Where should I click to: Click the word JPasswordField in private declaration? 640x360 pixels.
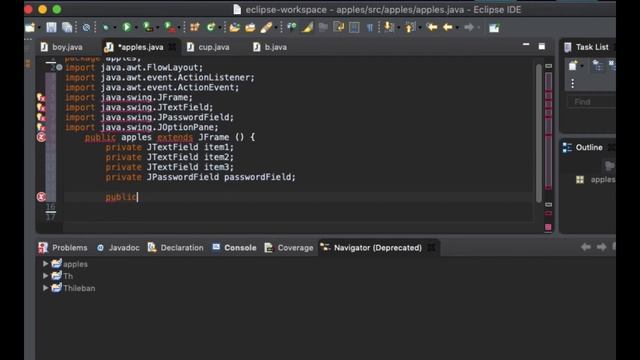point(182,177)
